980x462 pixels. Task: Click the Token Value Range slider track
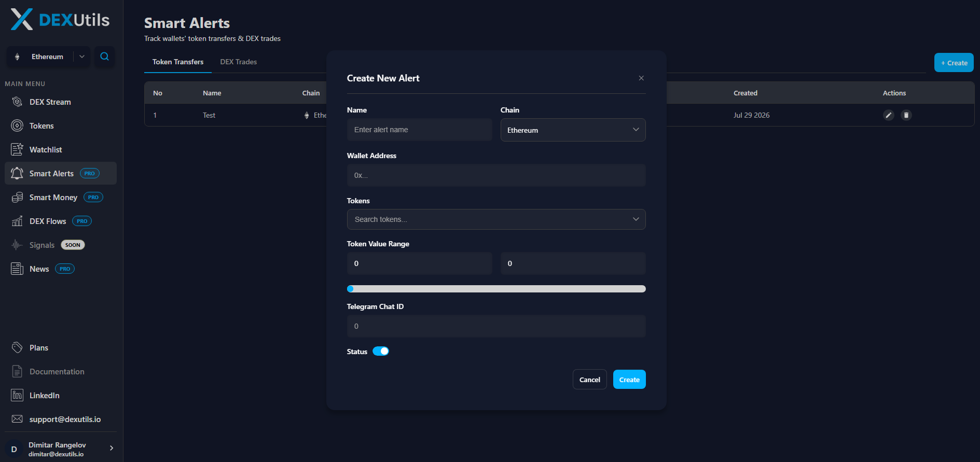496,289
